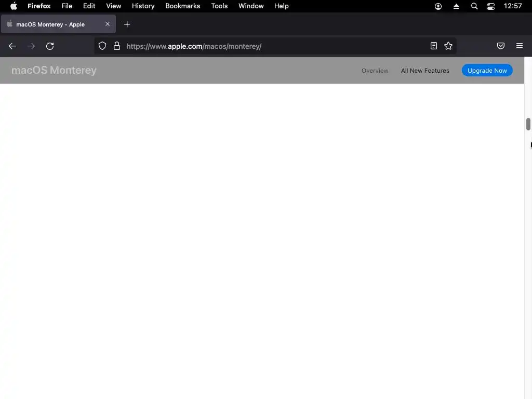Open the History menu
The image size is (532, 399).
pos(143,6)
